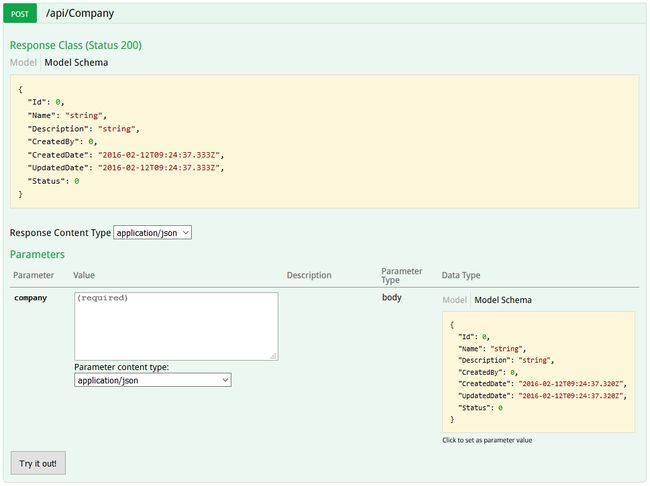Switch to Model tab in Data Type column
This screenshot has width=650, height=486.
pos(454,300)
